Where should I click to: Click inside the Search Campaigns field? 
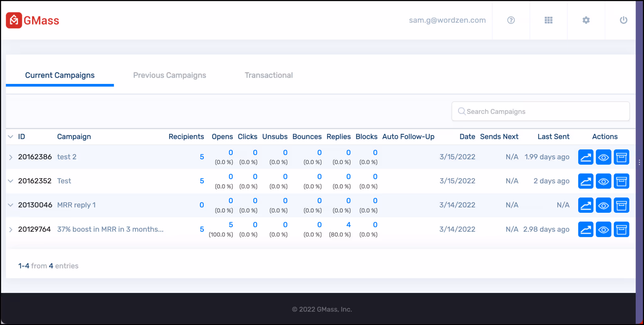(x=540, y=111)
